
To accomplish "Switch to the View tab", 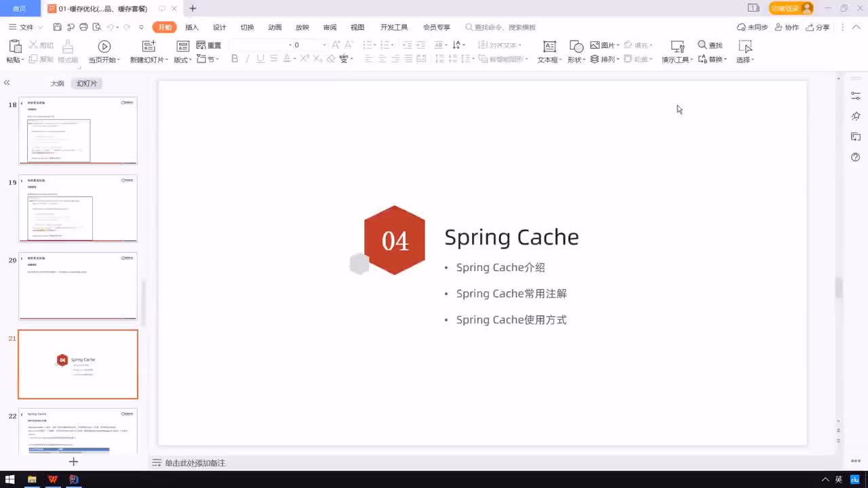I will [x=357, y=27].
